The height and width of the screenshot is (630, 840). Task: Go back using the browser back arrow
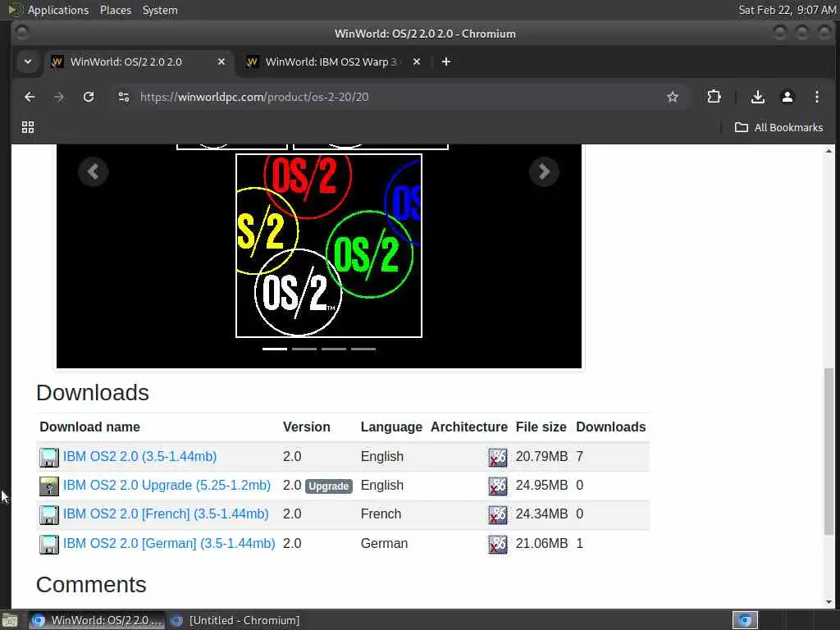tap(30, 97)
